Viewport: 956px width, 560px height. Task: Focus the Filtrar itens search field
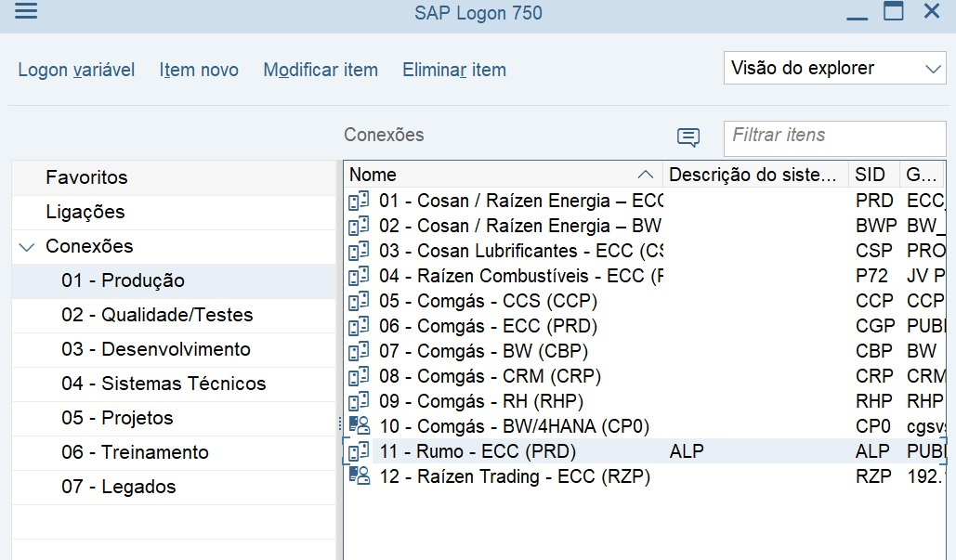pyautogui.click(x=834, y=138)
